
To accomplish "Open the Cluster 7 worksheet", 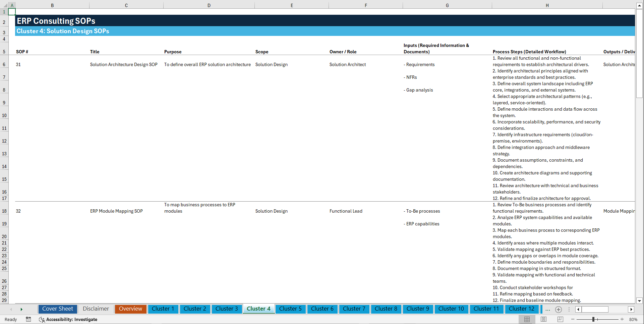I will pyautogui.click(x=354, y=309).
